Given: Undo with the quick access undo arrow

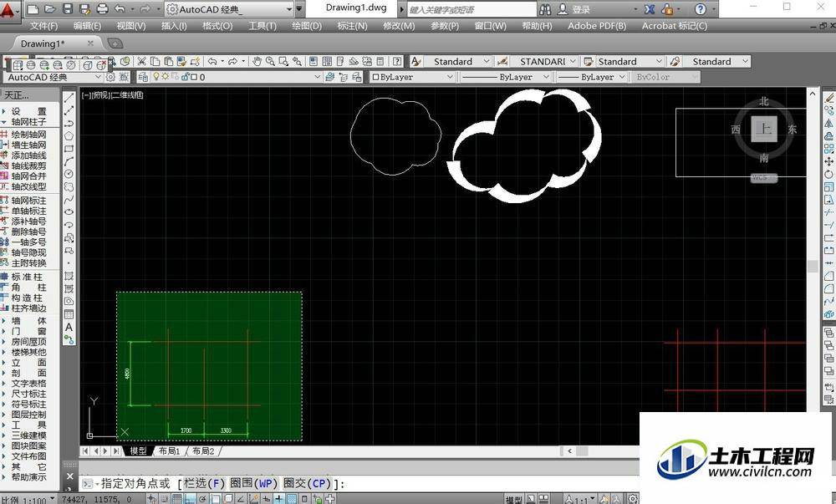Looking at the screenshot, I should [120, 9].
